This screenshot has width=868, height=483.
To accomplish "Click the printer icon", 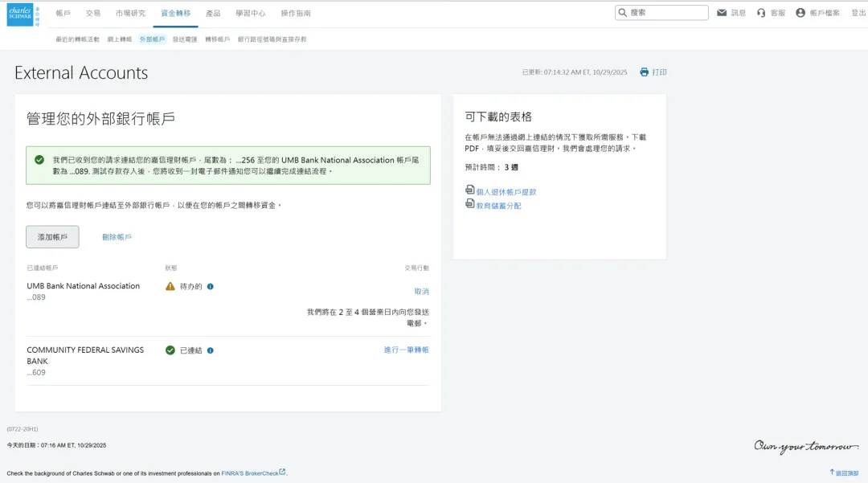I will click(x=645, y=72).
